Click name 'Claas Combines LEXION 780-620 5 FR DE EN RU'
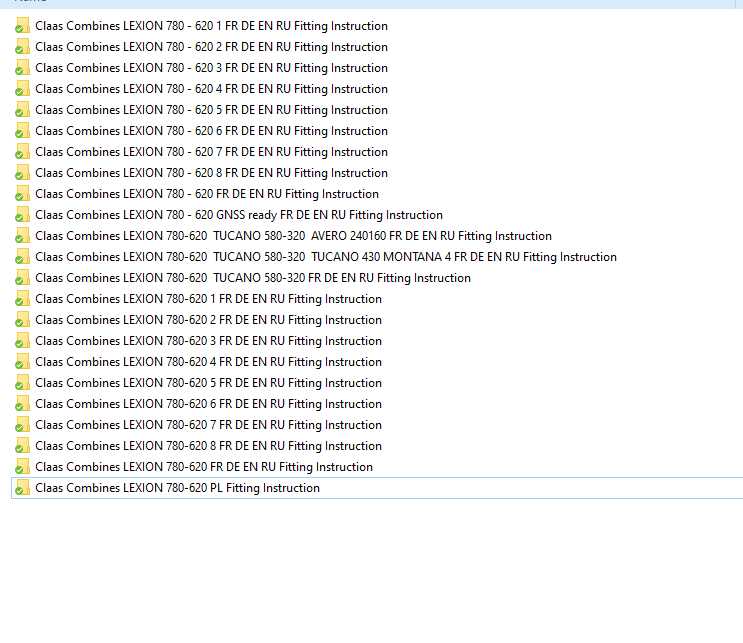Screen dimensions: 743x643 click(x=208, y=382)
